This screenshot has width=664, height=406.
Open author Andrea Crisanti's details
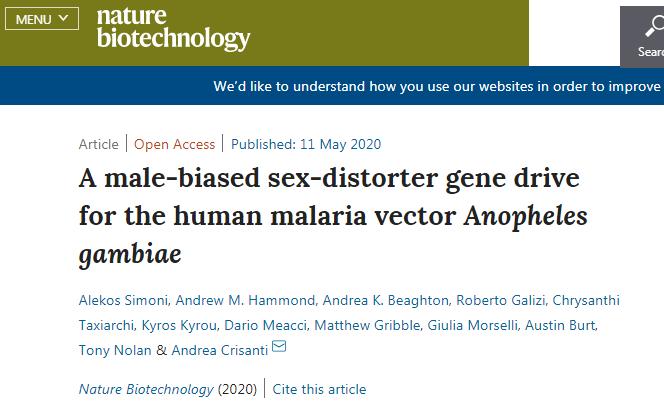tap(219, 350)
